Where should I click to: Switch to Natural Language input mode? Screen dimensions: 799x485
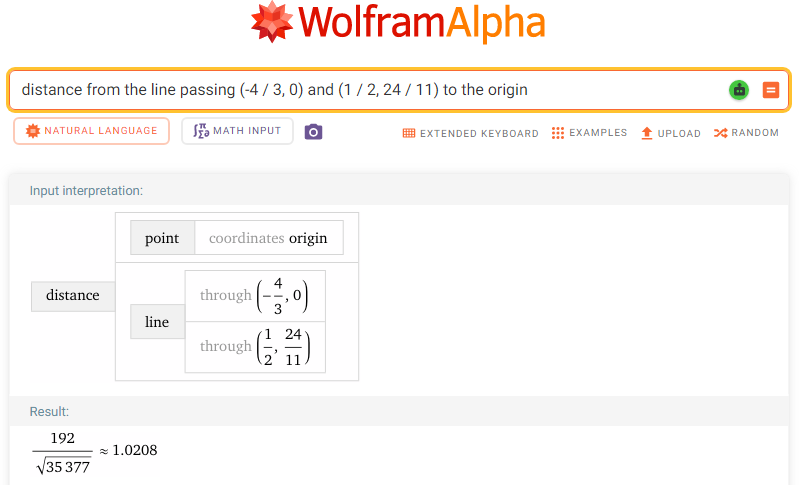click(x=92, y=131)
